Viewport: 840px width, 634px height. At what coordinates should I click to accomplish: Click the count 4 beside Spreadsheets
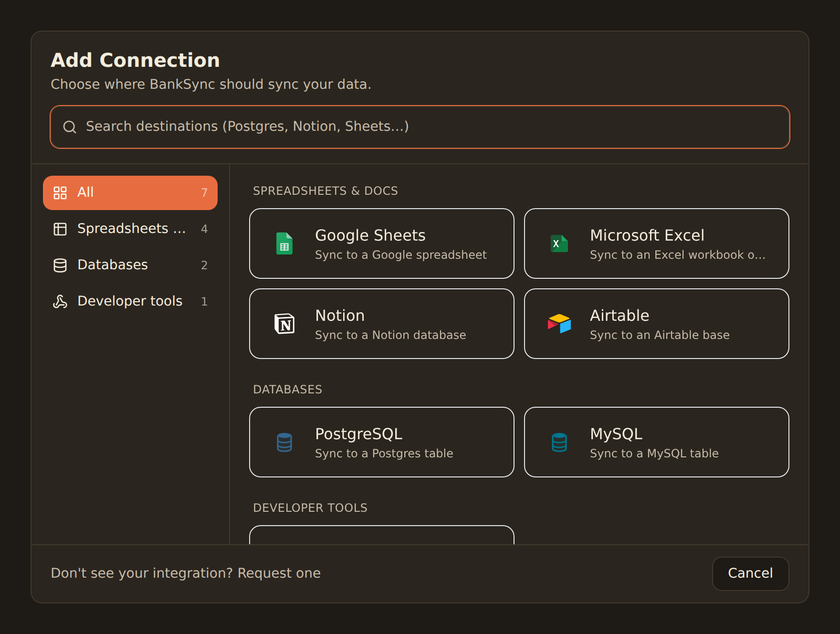pos(204,229)
